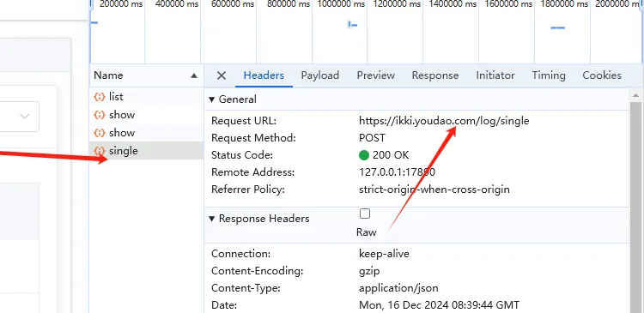This screenshot has height=313, width=644.
Task: Click the Remote Address 127.0.0.1:17890
Action: click(398, 172)
